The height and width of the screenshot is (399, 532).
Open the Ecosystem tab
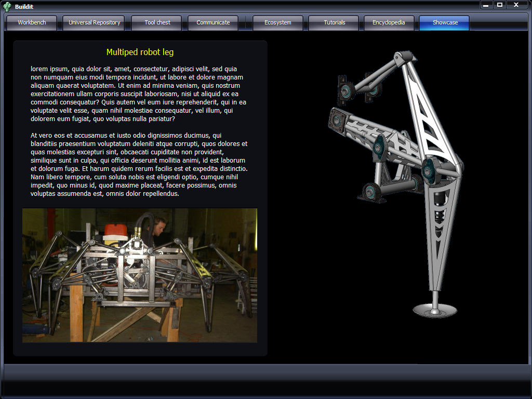coord(277,23)
